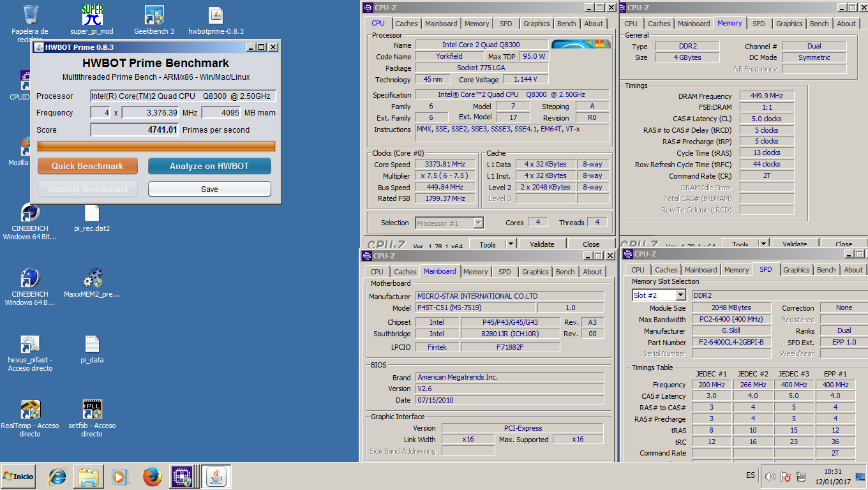
Task: Select the Bench tab in CPU-Z CPU window
Action: 566,24
